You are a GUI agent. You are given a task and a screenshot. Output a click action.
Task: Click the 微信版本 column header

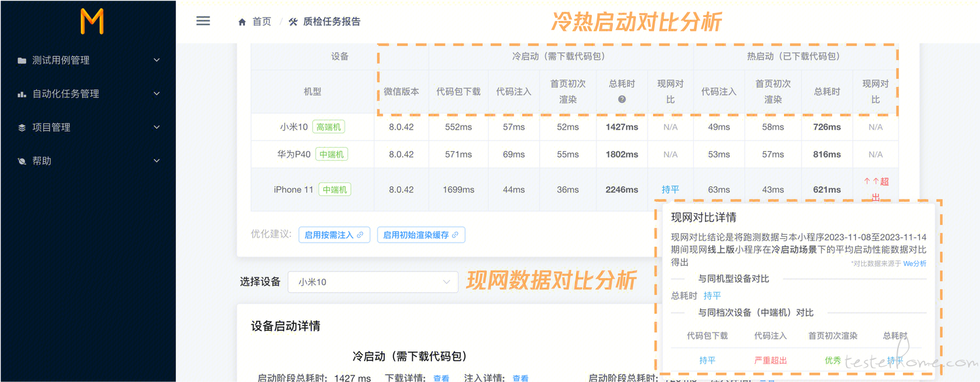(x=401, y=92)
